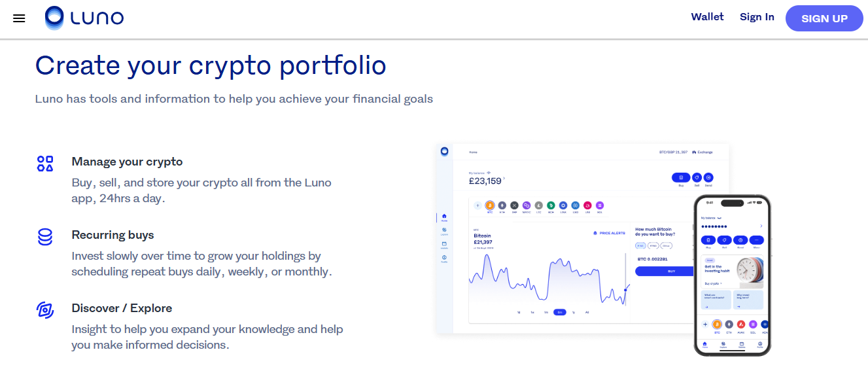This screenshot has height=388, width=868.
Task: Click the 'Discover / Explore' heading
Action: click(x=122, y=308)
